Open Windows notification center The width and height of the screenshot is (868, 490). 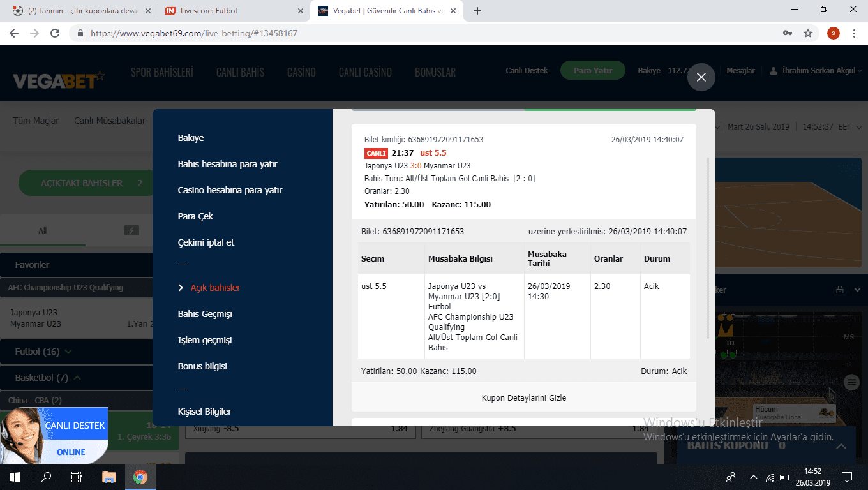coord(847,477)
